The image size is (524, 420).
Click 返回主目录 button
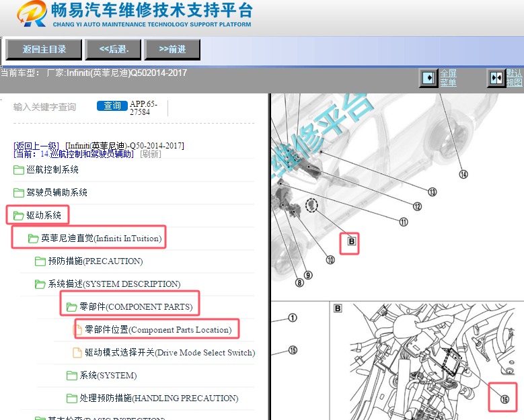(44, 50)
